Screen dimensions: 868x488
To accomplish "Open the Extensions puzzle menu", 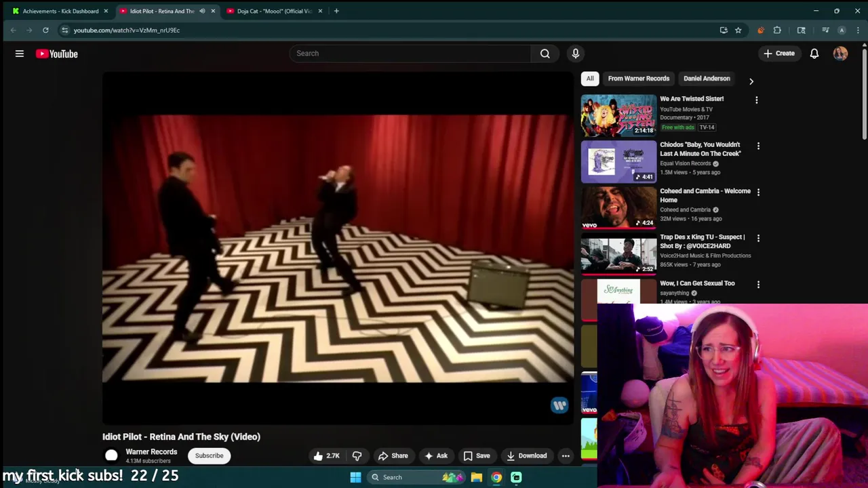I will [777, 30].
